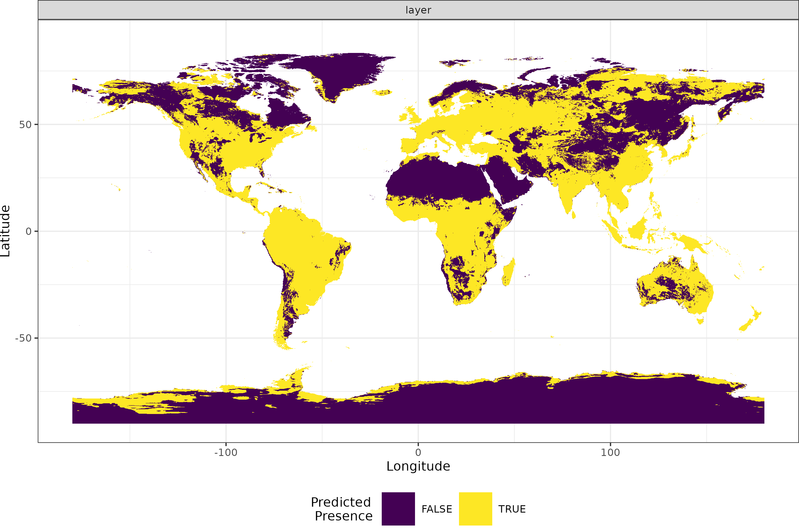Click the -100 longitude tick label
The height and width of the screenshot is (532, 799).
226,452
